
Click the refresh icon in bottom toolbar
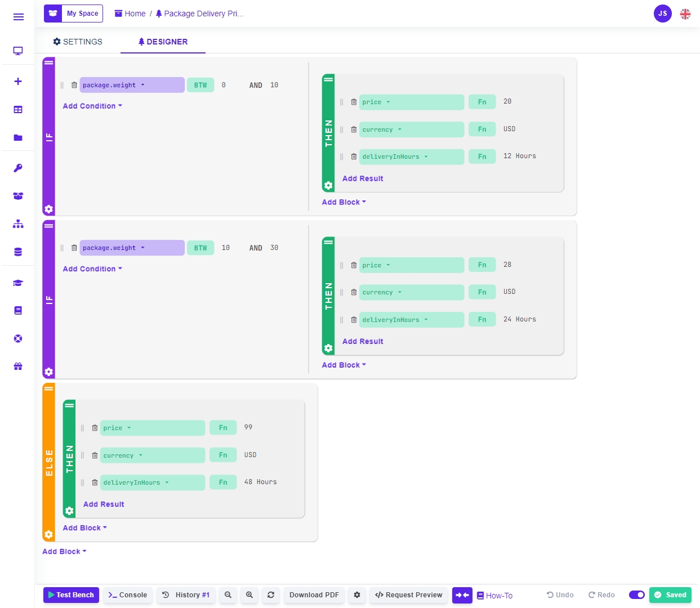coord(271,595)
